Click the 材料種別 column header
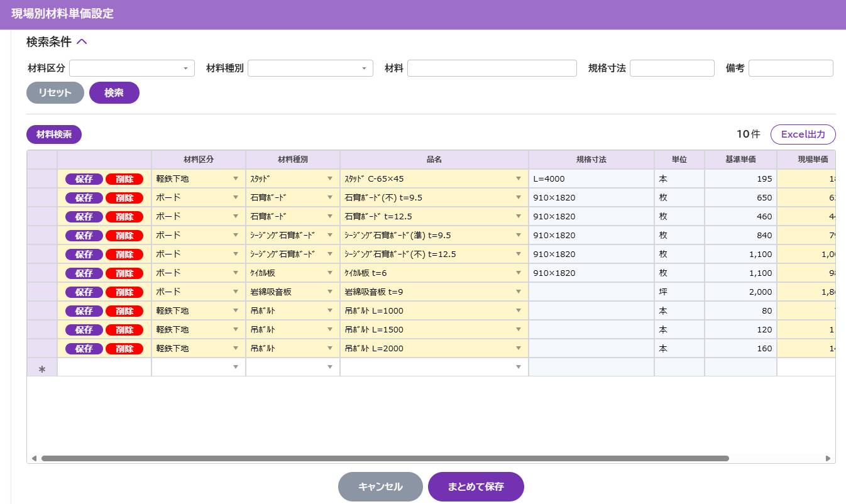Screen dimensions: 846x504 tap(293, 160)
